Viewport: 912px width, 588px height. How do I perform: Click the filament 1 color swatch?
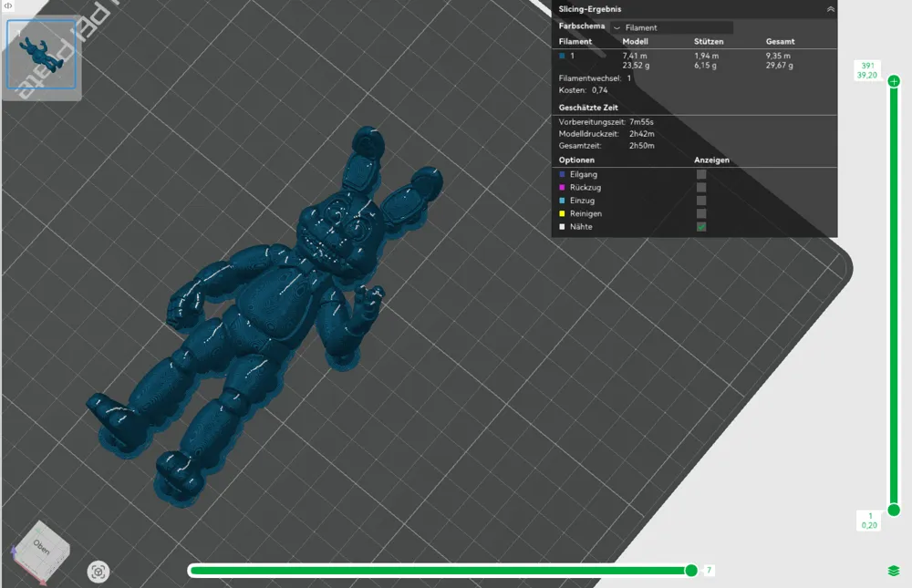point(562,56)
